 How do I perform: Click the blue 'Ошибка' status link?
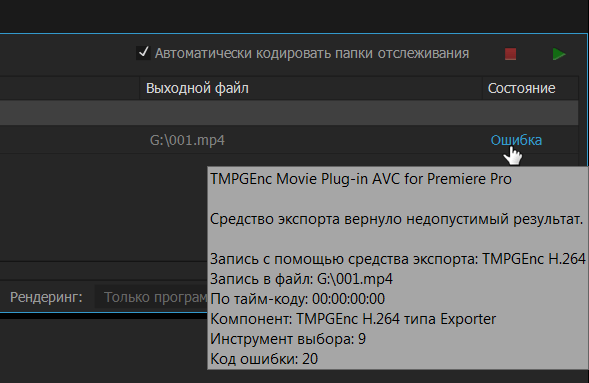point(516,140)
